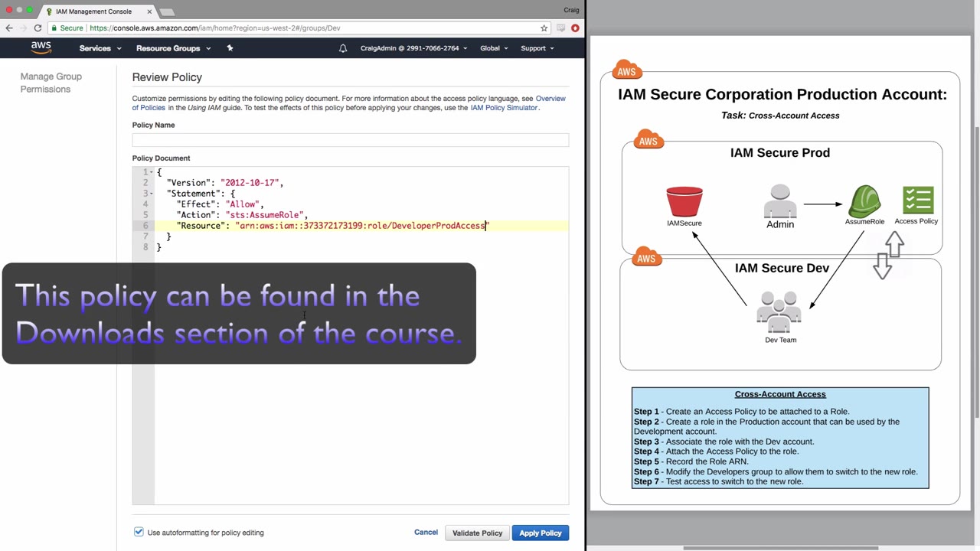This screenshot has height=551, width=980.
Task: Expand the Resource Groups dropdown
Action: coord(172,48)
